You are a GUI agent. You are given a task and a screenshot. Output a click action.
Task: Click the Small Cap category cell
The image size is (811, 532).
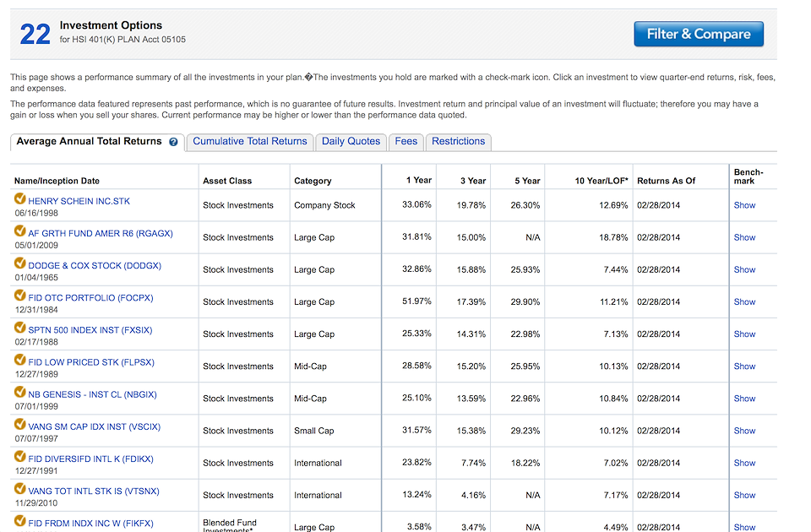tap(314, 431)
